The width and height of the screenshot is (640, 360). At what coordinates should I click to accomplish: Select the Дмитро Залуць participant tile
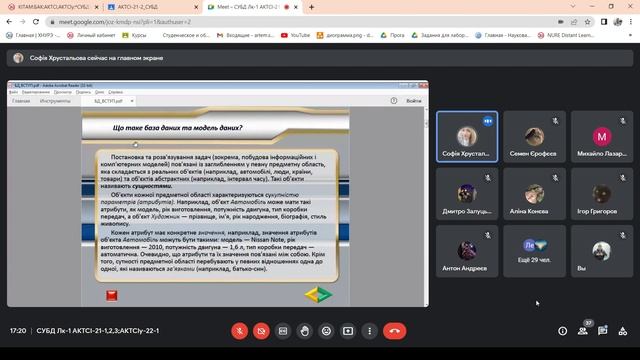point(467,194)
